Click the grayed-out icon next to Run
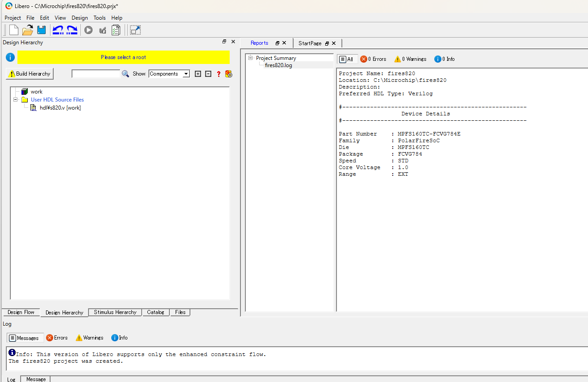Image resolution: width=588 pixels, height=382 pixels. 102,30
